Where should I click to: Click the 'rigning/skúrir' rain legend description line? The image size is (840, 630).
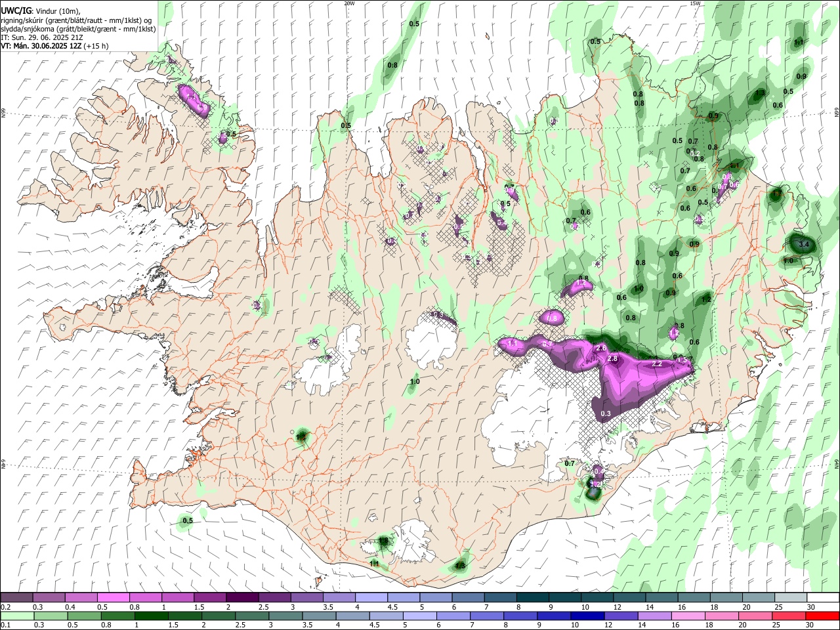click(x=76, y=20)
